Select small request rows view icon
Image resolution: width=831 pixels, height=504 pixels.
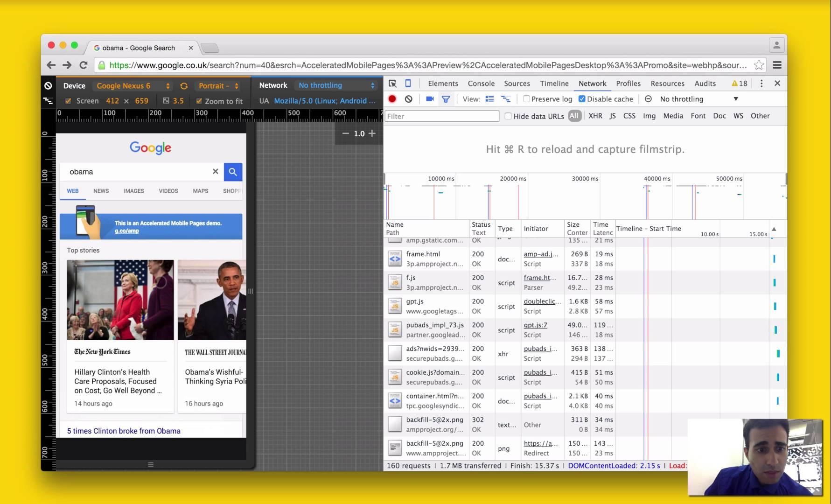click(506, 99)
